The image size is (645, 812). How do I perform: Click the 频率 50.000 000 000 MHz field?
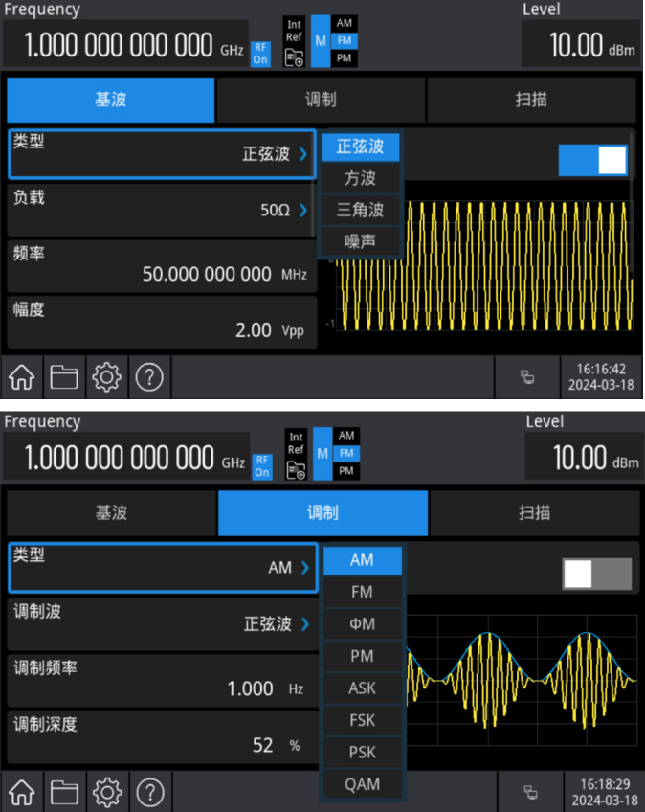pos(162,265)
